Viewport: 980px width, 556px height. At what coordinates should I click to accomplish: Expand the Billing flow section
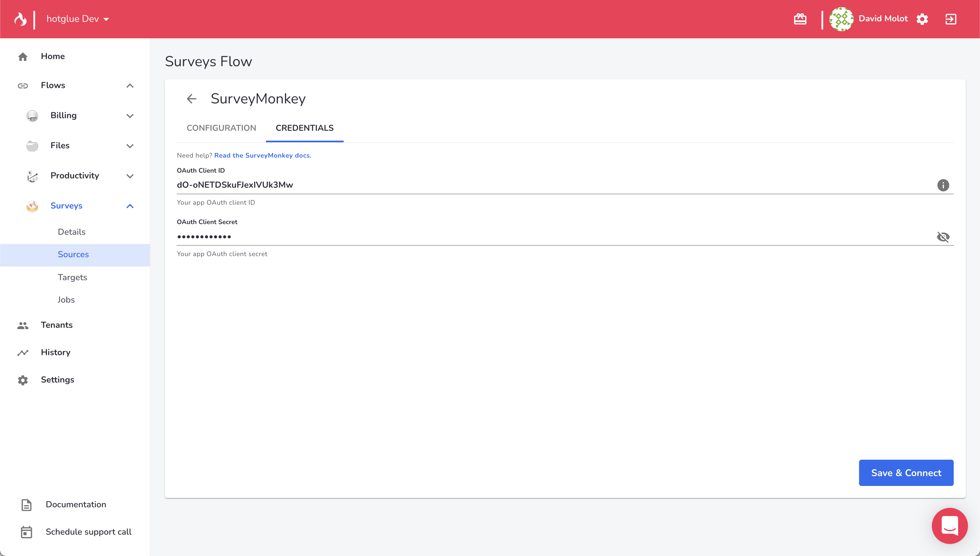[x=130, y=116]
